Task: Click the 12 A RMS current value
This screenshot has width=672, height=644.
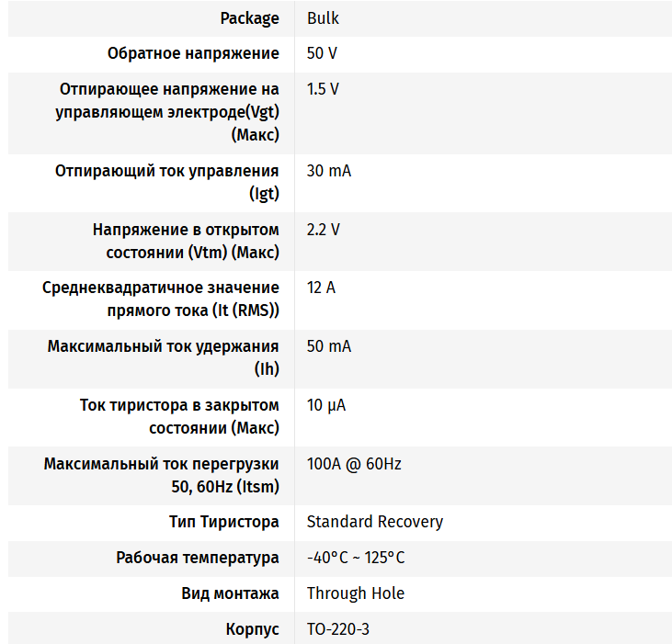Action: point(321,288)
